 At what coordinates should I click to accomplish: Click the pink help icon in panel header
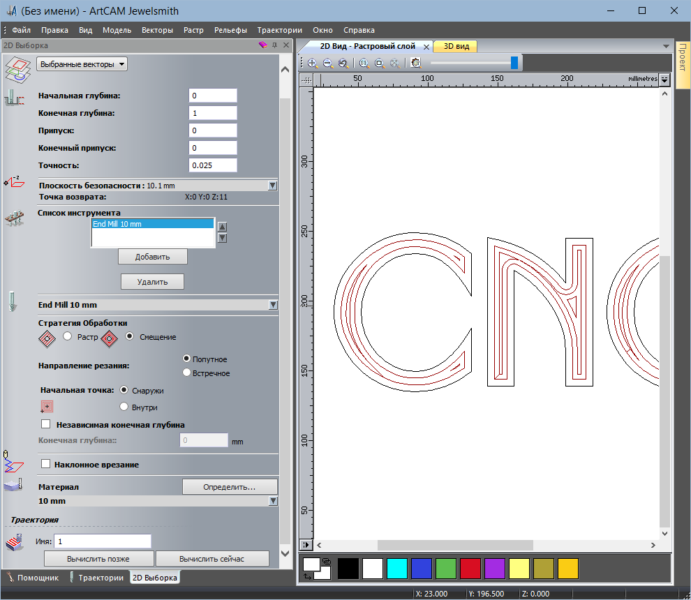pos(263,45)
